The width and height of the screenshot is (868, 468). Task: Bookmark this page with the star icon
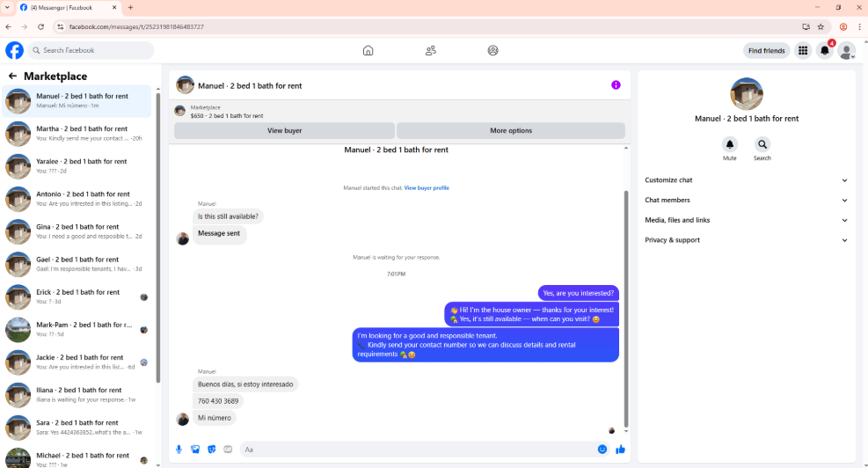[821, 26]
